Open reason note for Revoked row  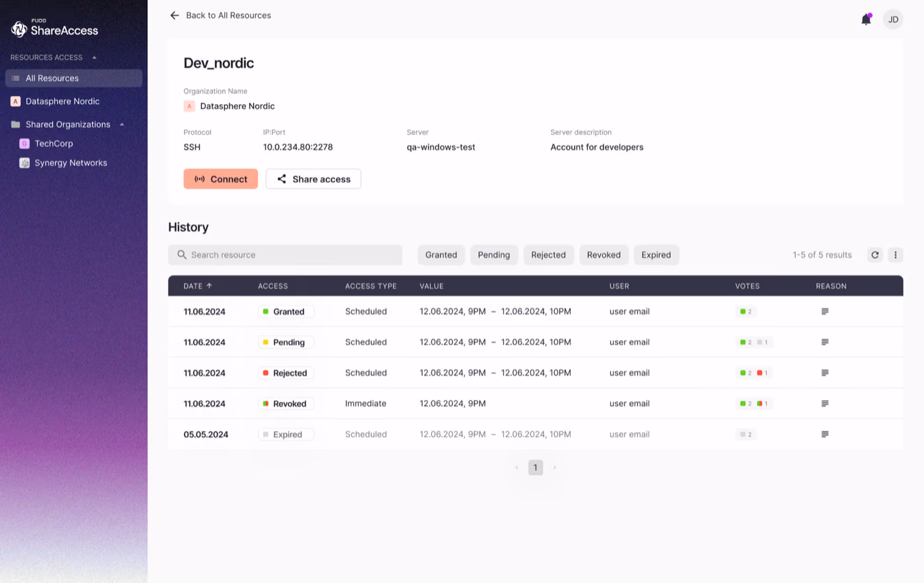[825, 403]
